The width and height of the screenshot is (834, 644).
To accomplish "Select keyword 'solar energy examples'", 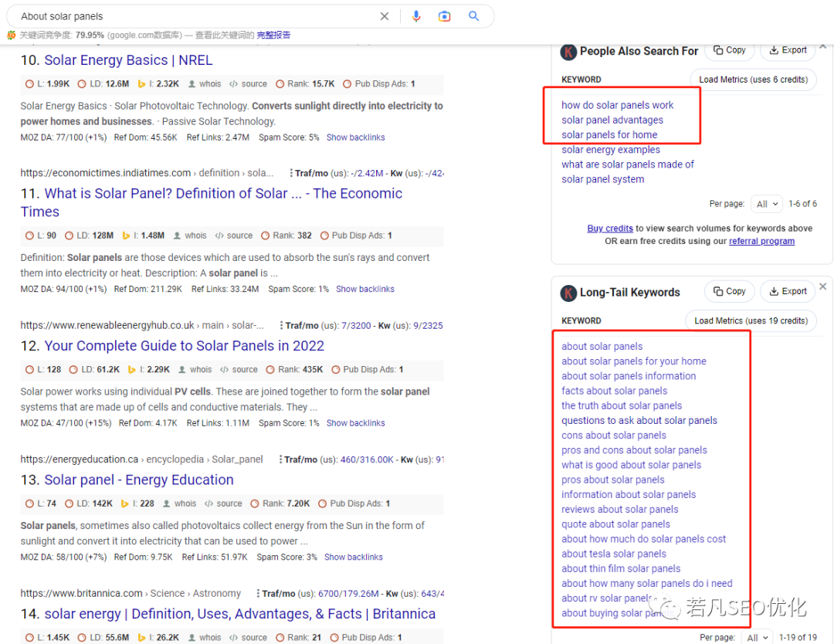I will [x=611, y=150].
